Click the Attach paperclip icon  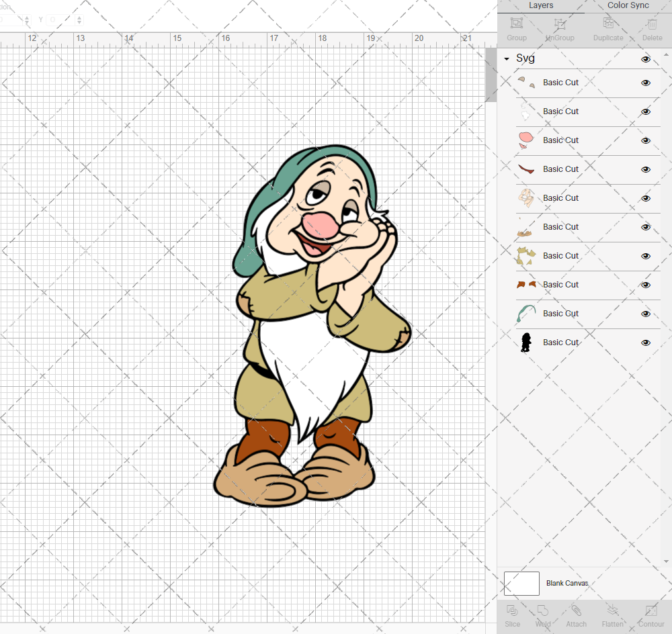click(x=576, y=610)
